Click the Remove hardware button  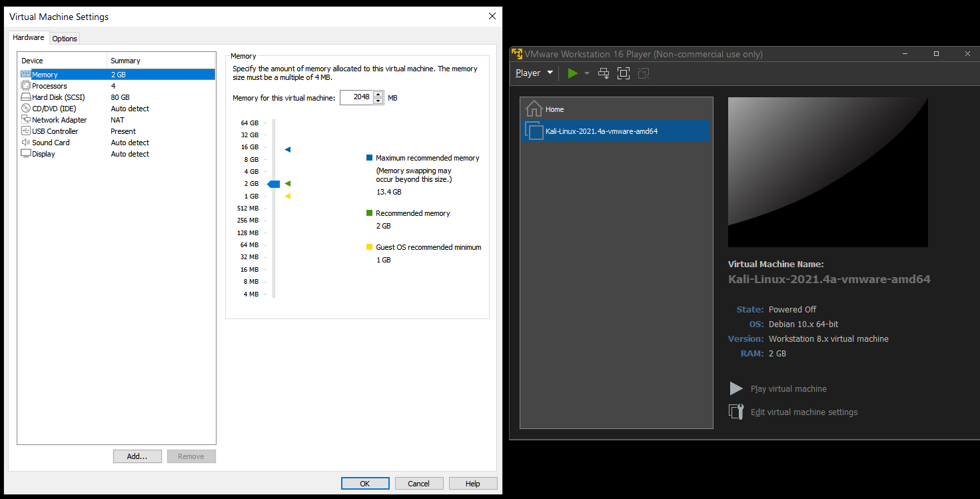coord(191,456)
